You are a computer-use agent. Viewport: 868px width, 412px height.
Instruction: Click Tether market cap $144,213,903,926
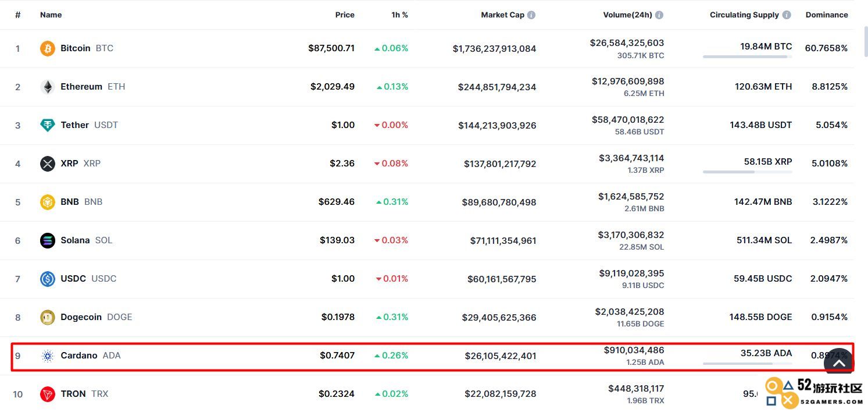(x=497, y=126)
